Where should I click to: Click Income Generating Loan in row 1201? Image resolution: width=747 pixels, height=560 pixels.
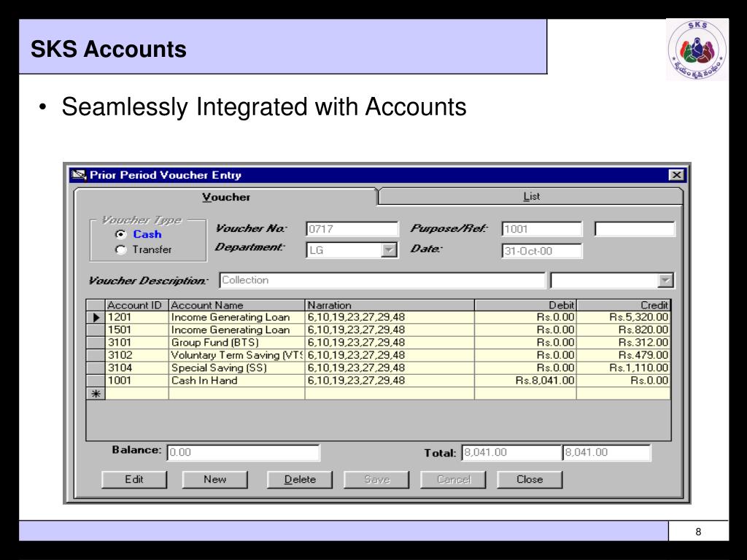pyautogui.click(x=237, y=318)
